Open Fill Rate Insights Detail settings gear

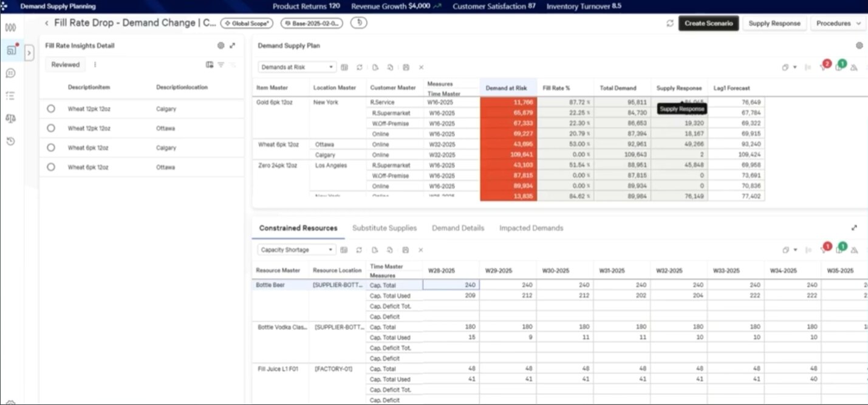(220, 46)
